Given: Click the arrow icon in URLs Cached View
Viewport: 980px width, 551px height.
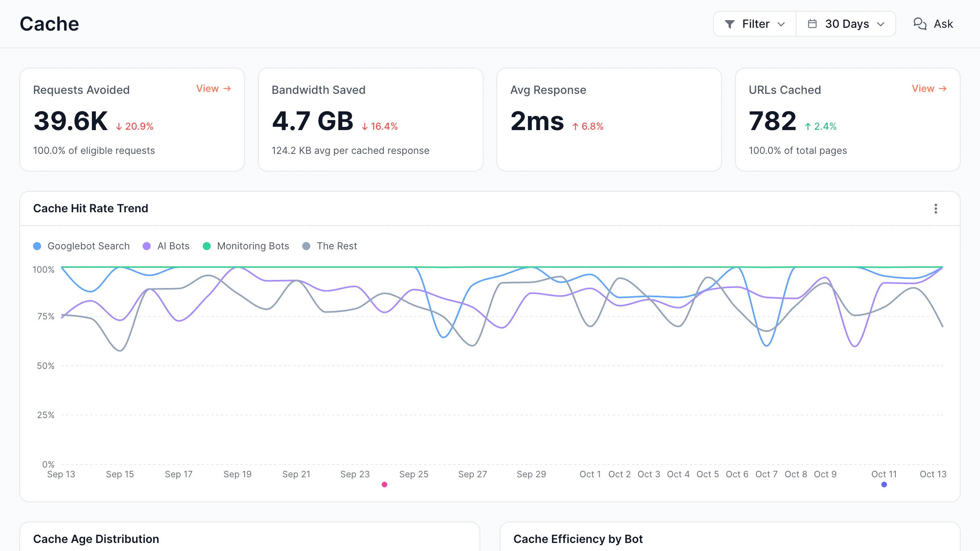Looking at the screenshot, I should click(x=943, y=89).
